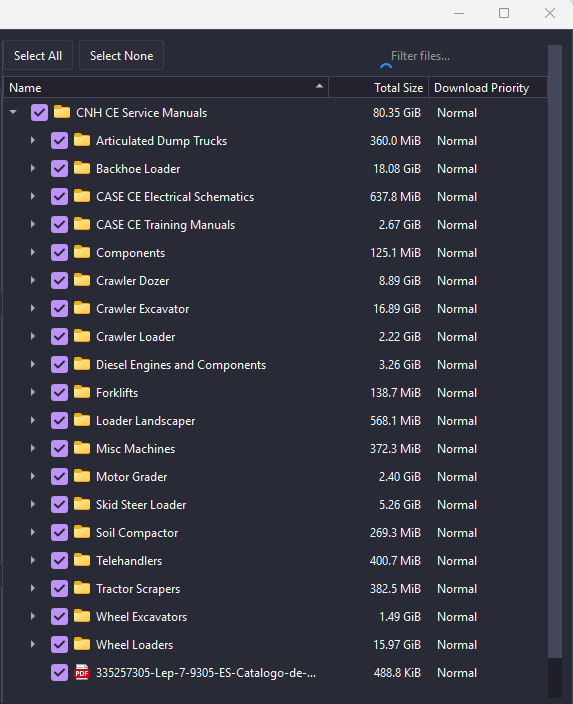The width and height of the screenshot is (573, 704).
Task: Click the Select None button
Action: [121, 56]
